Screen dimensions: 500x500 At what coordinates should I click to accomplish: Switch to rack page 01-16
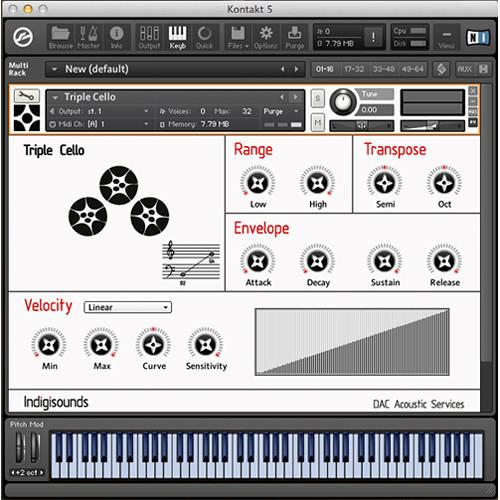[325, 69]
